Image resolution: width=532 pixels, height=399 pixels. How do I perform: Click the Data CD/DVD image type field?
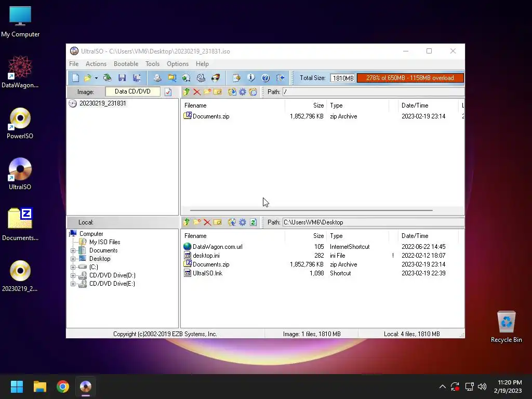[x=132, y=91]
